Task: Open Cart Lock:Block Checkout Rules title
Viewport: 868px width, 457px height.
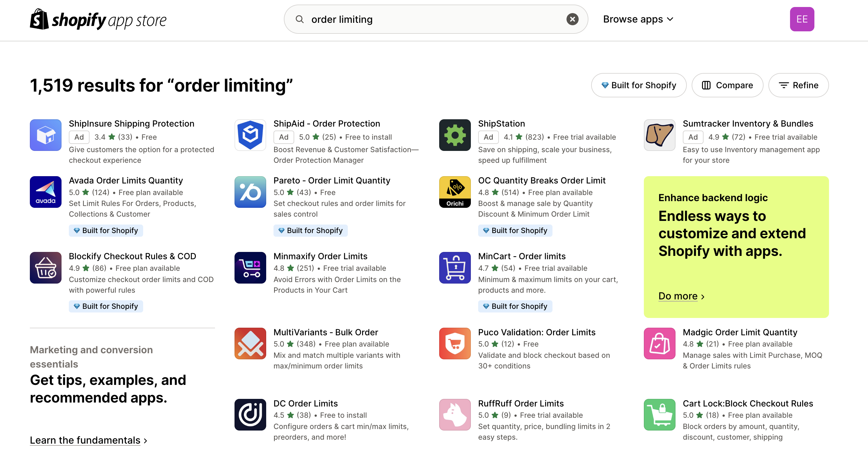Action: (748, 403)
